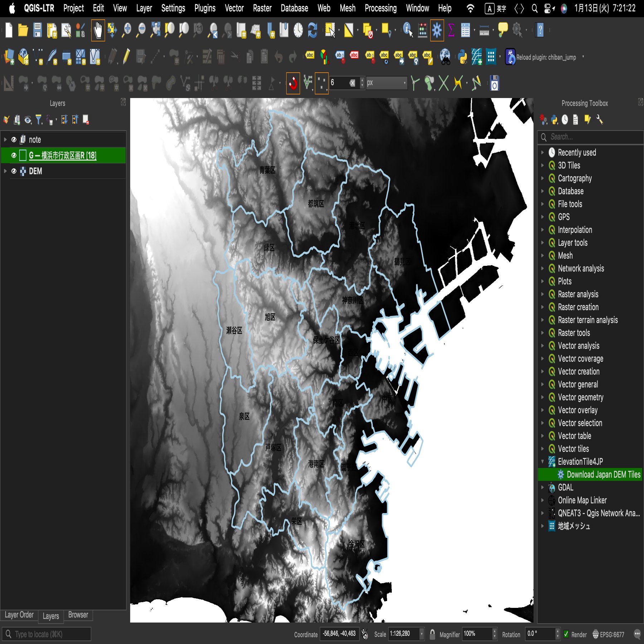Click Filter Legend funnel icon

(39, 119)
